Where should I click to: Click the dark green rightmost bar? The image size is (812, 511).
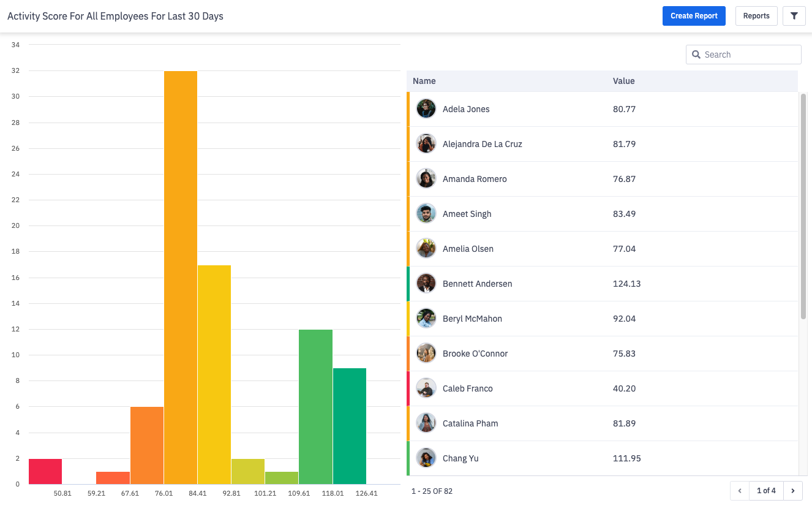tap(350, 426)
